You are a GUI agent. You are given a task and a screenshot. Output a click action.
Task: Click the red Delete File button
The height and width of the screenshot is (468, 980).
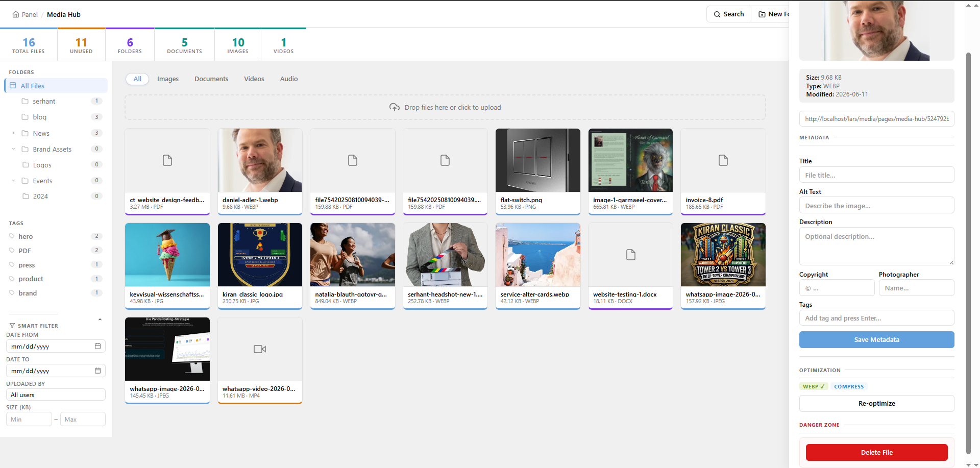[877, 453]
